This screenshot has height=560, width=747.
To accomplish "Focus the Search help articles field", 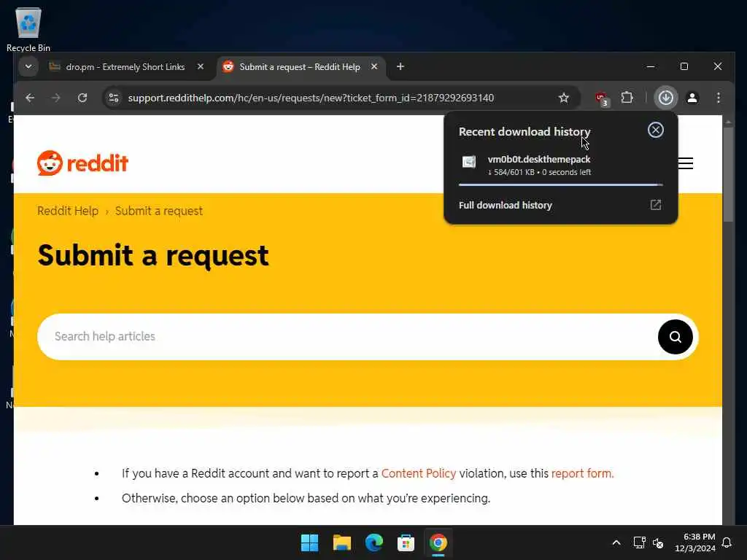I will 348,337.
